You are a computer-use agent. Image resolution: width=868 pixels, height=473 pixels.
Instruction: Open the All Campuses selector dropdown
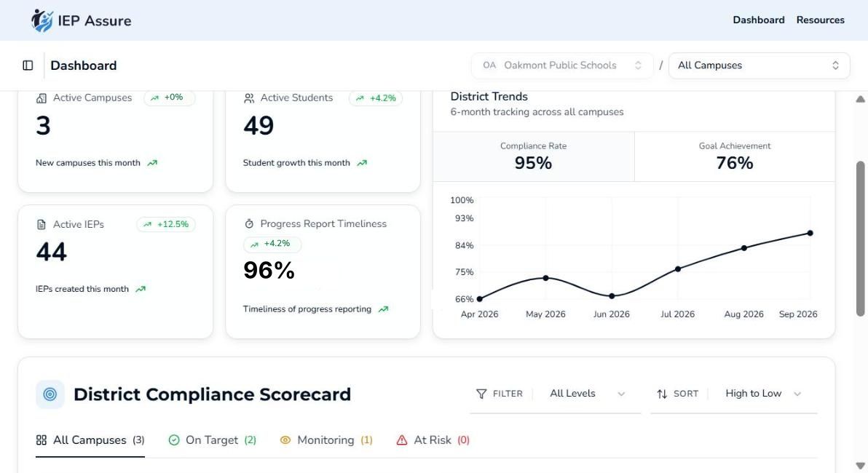point(759,65)
